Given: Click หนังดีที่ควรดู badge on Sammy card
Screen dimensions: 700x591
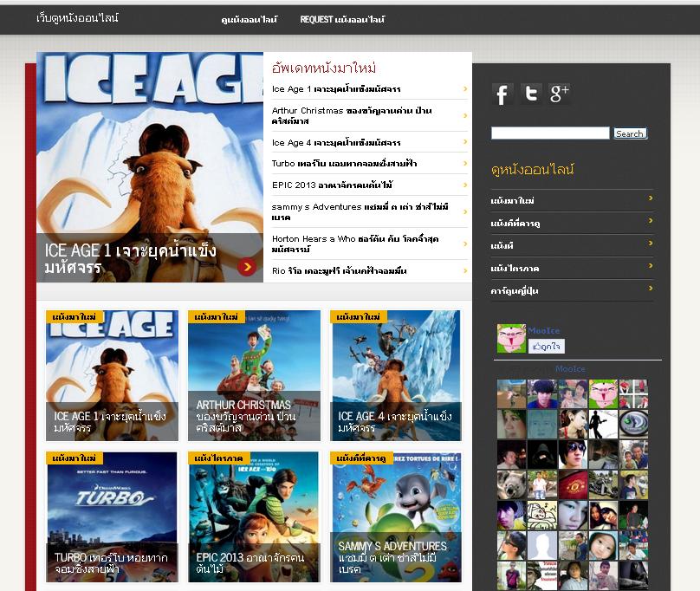Looking at the screenshot, I should [x=361, y=458].
